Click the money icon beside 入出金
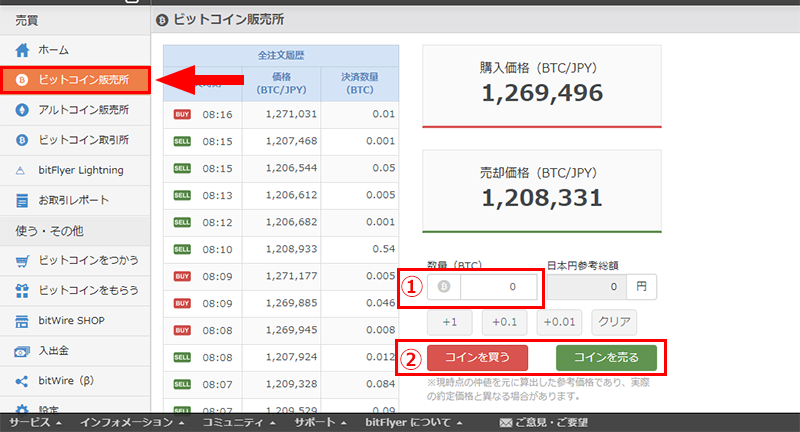The width and height of the screenshot is (800, 432). click(22, 351)
